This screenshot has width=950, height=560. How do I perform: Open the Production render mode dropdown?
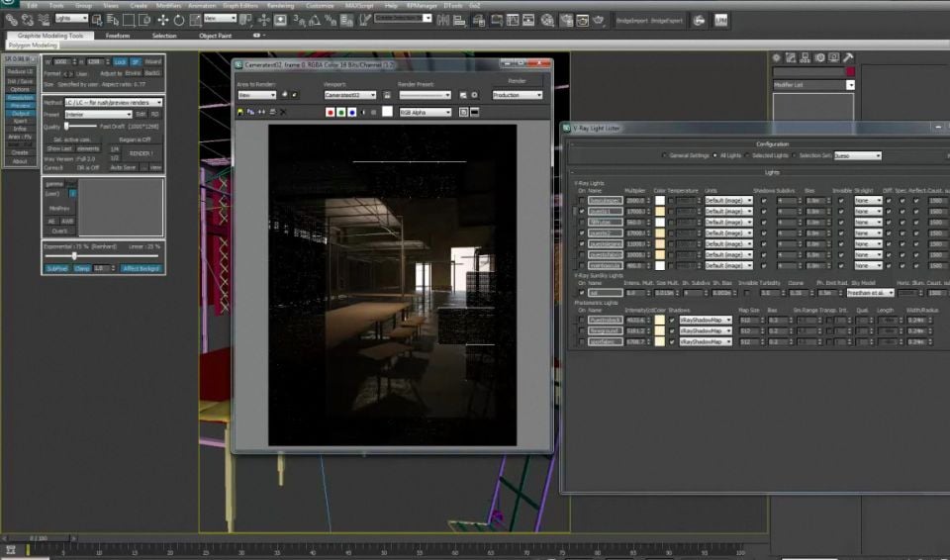click(518, 95)
